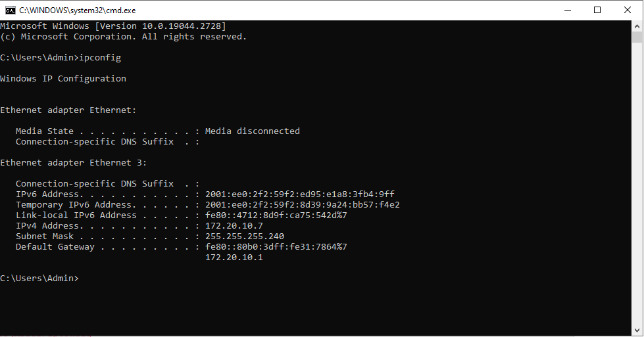Click the empty scrollbar track below thumb
Screen dimensions: 644x337
(x=637, y=185)
